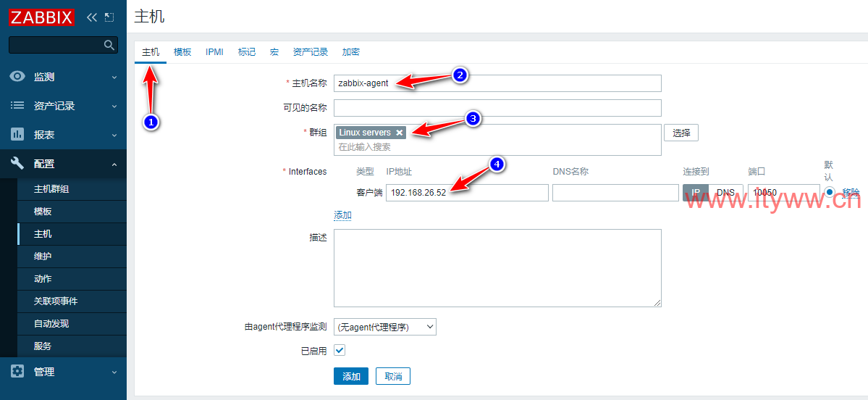Open the 模板 tab
Viewport: 868px width, 400px height.
click(182, 52)
